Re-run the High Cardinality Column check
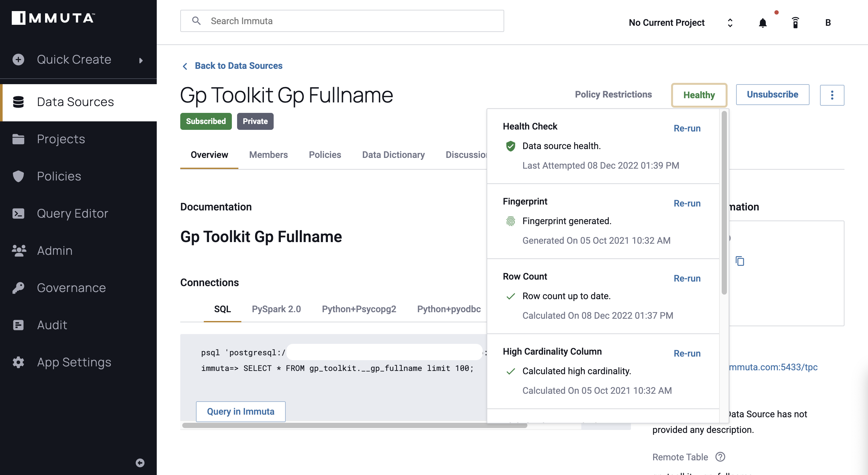The height and width of the screenshot is (475, 868). click(x=687, y=353)
